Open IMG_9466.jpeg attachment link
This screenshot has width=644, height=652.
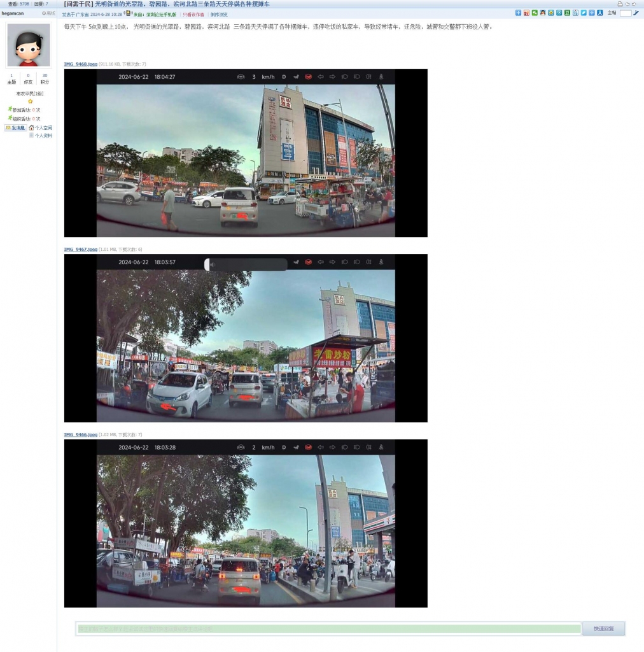coord(80,435)
